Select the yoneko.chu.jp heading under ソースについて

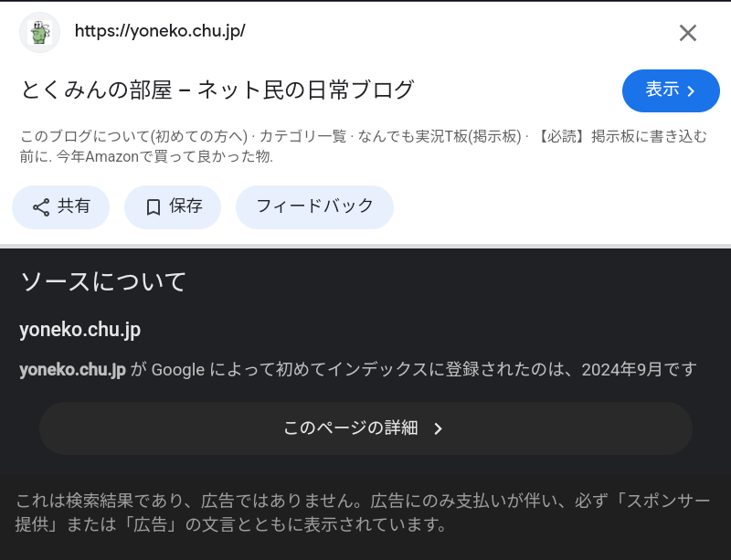pyautogui.click(x=79, y=330)
